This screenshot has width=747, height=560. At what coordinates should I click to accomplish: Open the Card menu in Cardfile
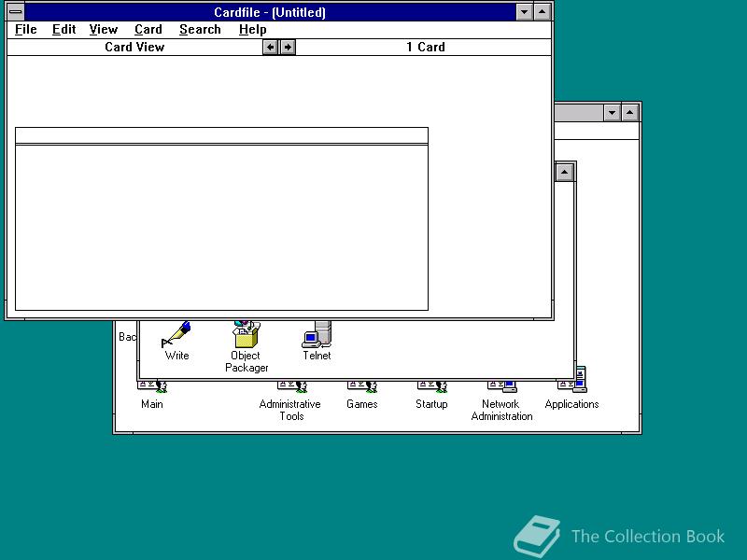(x=148, y=30)
